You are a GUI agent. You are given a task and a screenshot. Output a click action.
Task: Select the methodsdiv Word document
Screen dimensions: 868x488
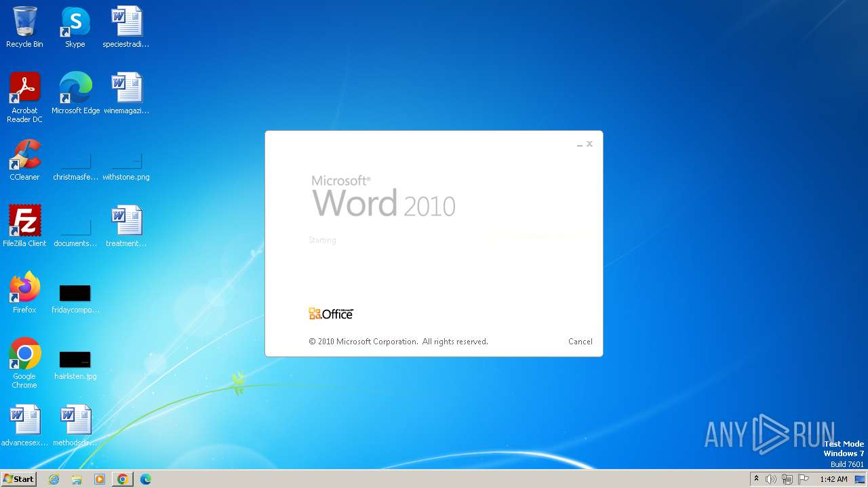[75, 426]
